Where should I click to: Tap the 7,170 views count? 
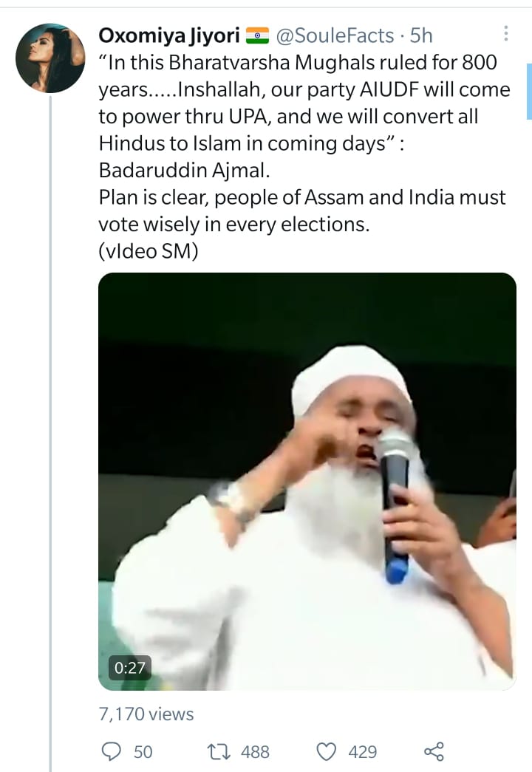point(146,714)
